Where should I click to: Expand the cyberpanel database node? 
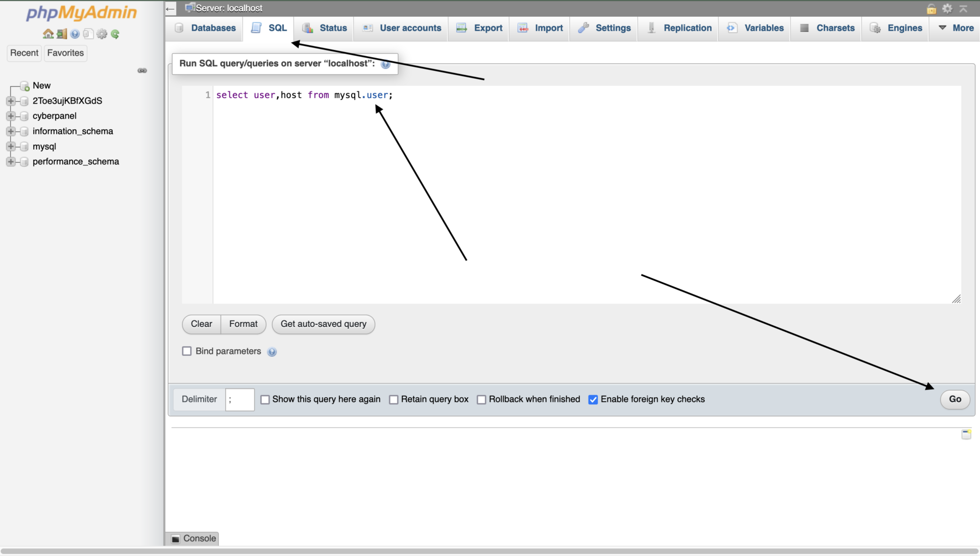click(x=11, y=116)
